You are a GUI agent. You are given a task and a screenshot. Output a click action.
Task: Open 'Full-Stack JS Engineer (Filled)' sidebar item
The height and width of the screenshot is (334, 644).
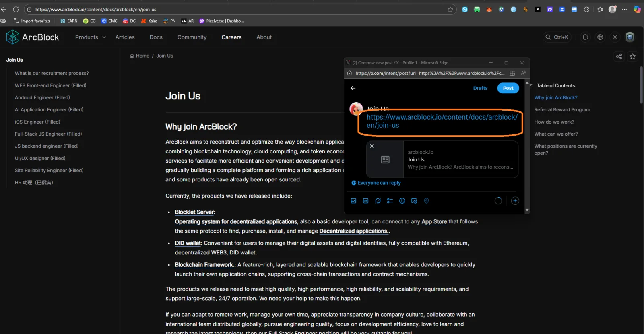[x=48, y=134]
